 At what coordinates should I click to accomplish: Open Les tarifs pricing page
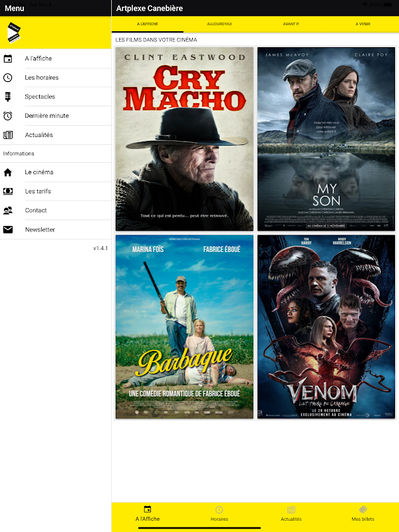coord(56,192)
